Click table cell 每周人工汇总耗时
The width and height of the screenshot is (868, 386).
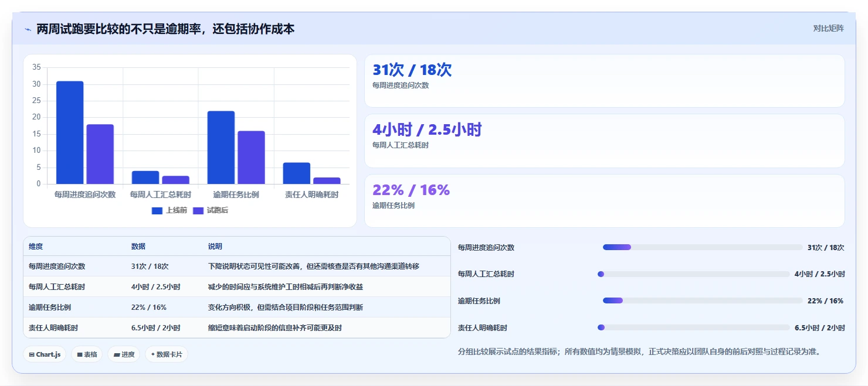57,286
